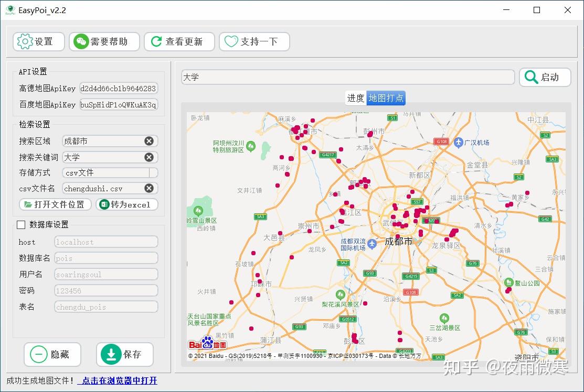Click the 百度地图ApiKey input field
The image size is (584, 392).
[119, 104]
